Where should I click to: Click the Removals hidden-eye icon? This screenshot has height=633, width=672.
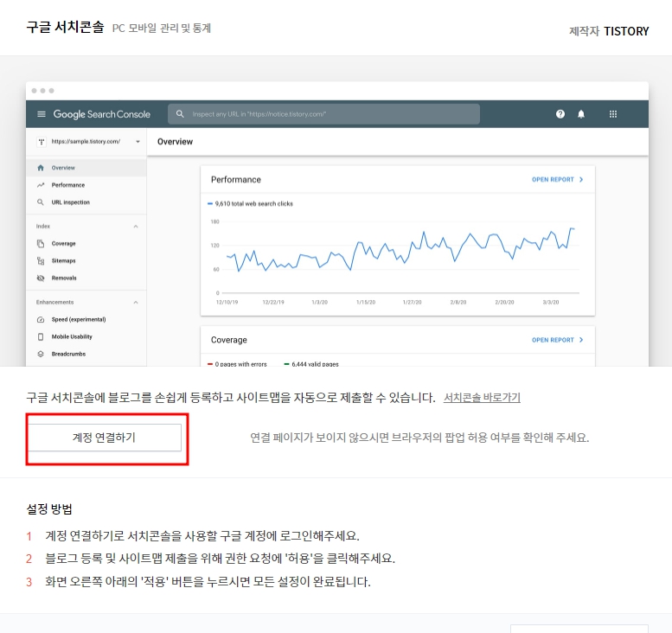click(41, 278)
